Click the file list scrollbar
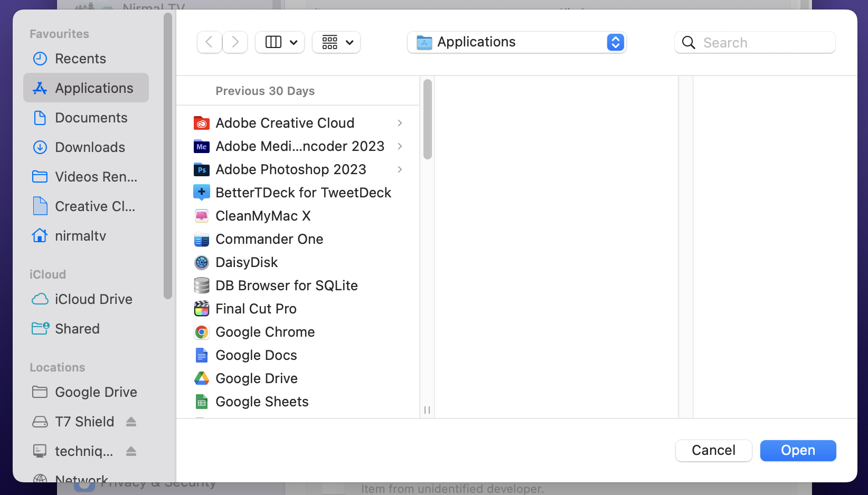 pyautogui.click(x=428, y=119)
